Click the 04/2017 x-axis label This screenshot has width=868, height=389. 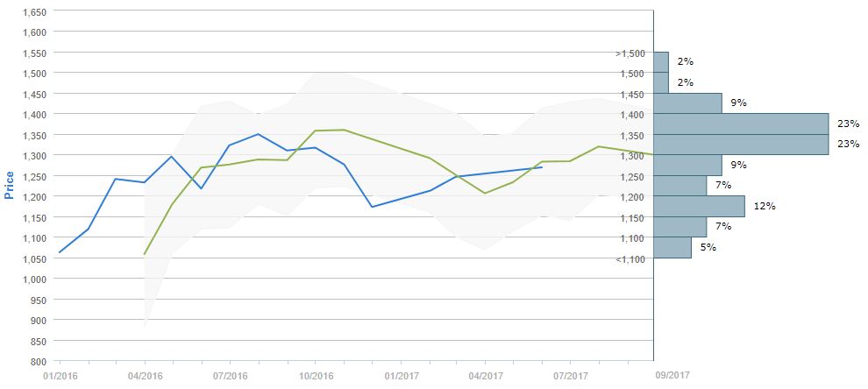tap(486, 376)
